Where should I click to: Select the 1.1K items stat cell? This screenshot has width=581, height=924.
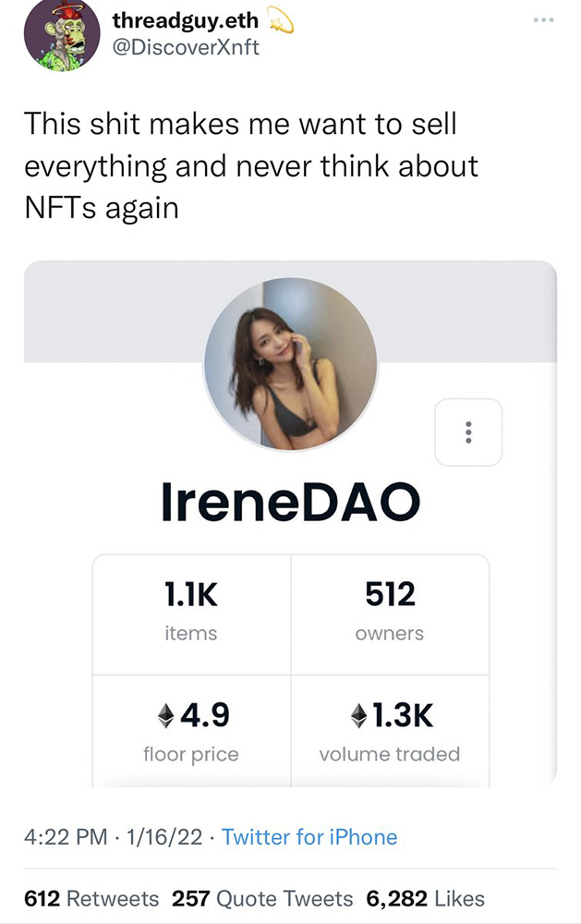pos(192,614)
